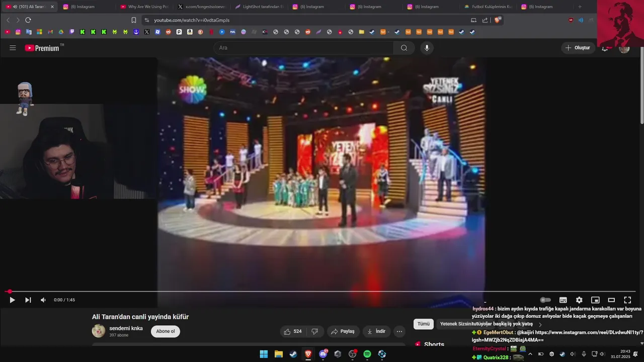Open the uBlock Origin extension icon
This screenshot has width=644, height=362.
pyautogui.click(x=571, y=20)
